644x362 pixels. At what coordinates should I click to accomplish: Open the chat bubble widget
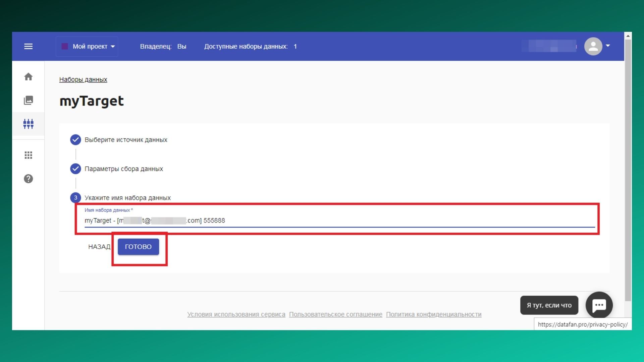coord(599,305)
